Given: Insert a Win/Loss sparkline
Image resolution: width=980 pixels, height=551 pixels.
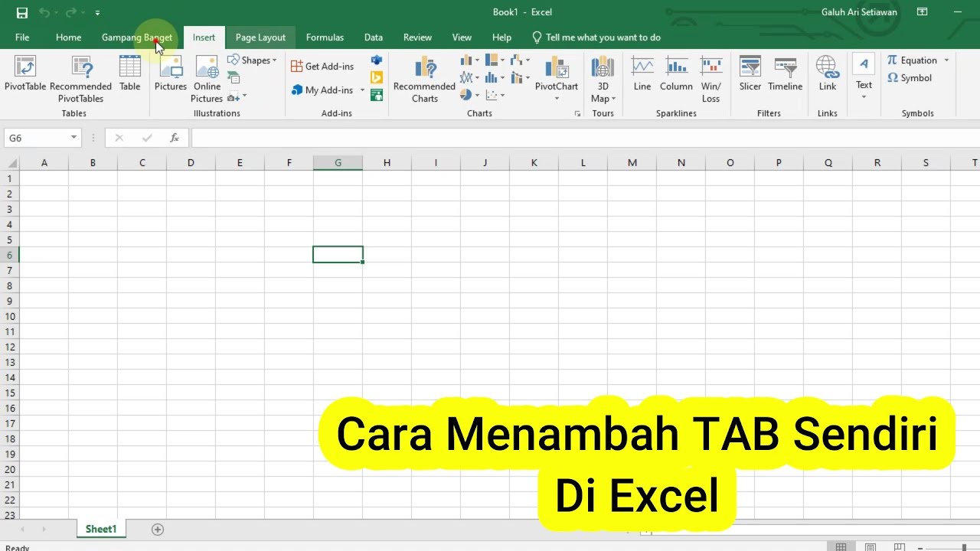Looking at the screenshot, I should pyautogui.click(x=711, y=79).
